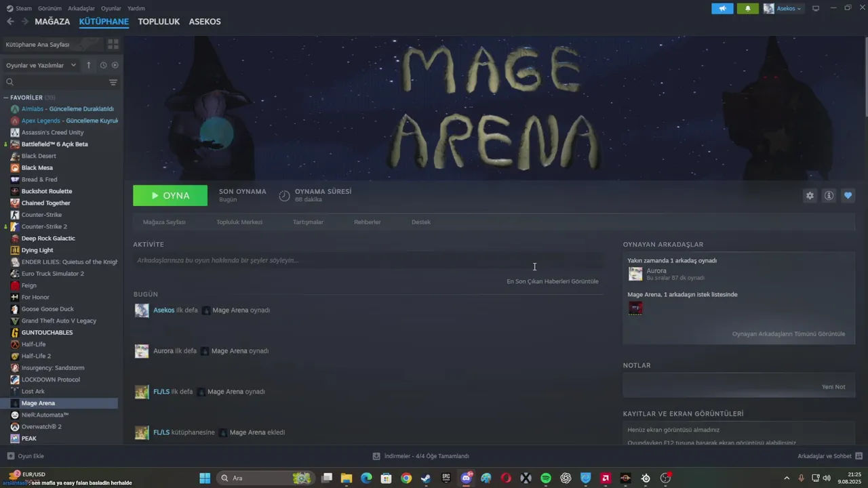
Task: Click the Steam announcements megaphone button
Action: (x=722, y=8)
